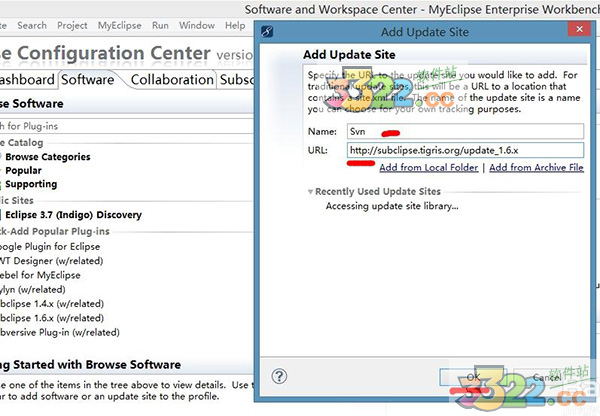The image size is (600, 416).
Task: Click the Name input field containing Svn
Action: (x=465, y=131)
